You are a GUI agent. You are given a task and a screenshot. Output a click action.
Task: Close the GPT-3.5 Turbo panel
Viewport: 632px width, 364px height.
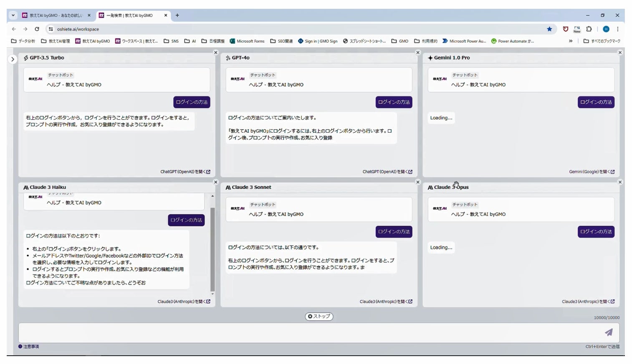tap(216, 53)
